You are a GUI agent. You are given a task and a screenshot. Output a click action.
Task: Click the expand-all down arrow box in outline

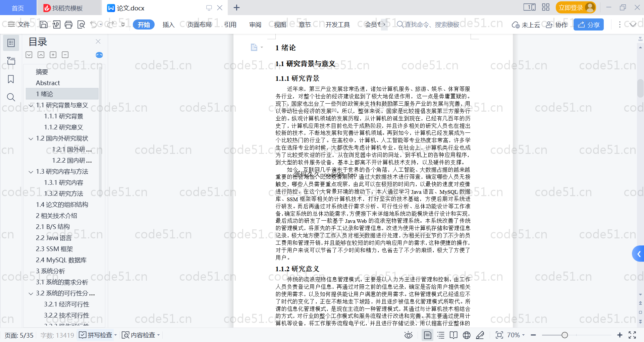click(x=29, y=55)
